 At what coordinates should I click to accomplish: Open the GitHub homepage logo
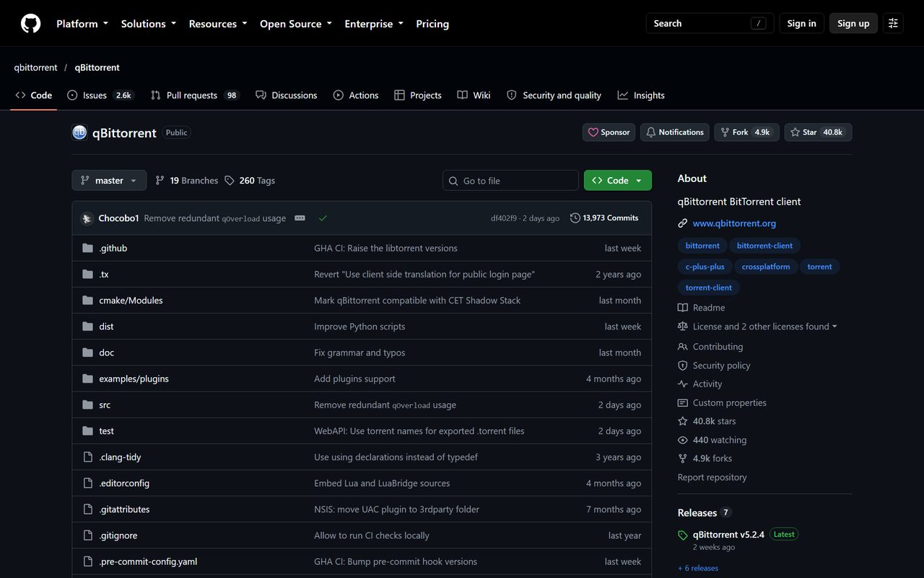click(31, 24)
